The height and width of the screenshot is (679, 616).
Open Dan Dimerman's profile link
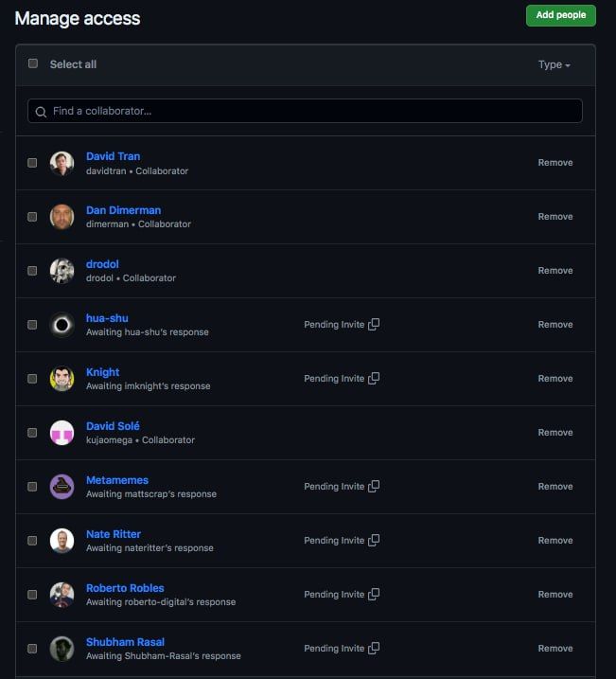point(123,210)
